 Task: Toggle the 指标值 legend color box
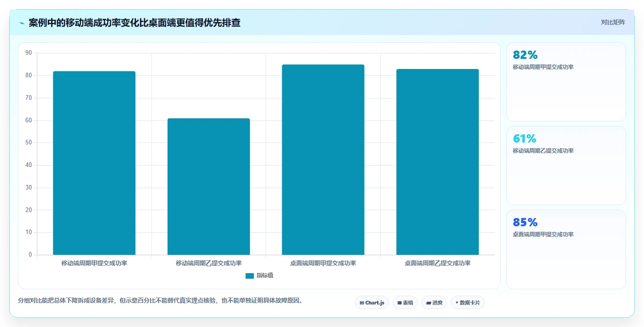[249, 275]
